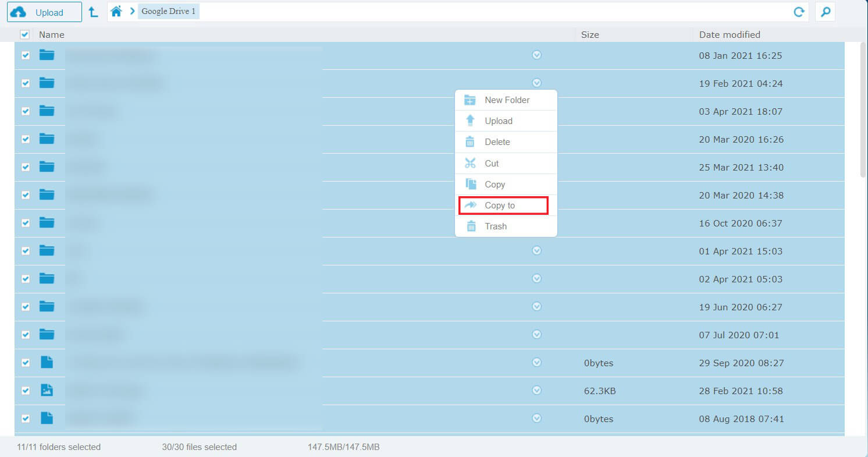Click the home icon in breadcrumb
868x457 pixels.
(x=116, y=12)
